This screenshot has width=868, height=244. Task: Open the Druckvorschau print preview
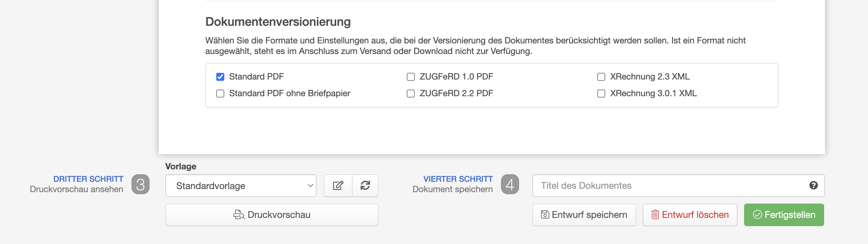[x=272, y=215]
